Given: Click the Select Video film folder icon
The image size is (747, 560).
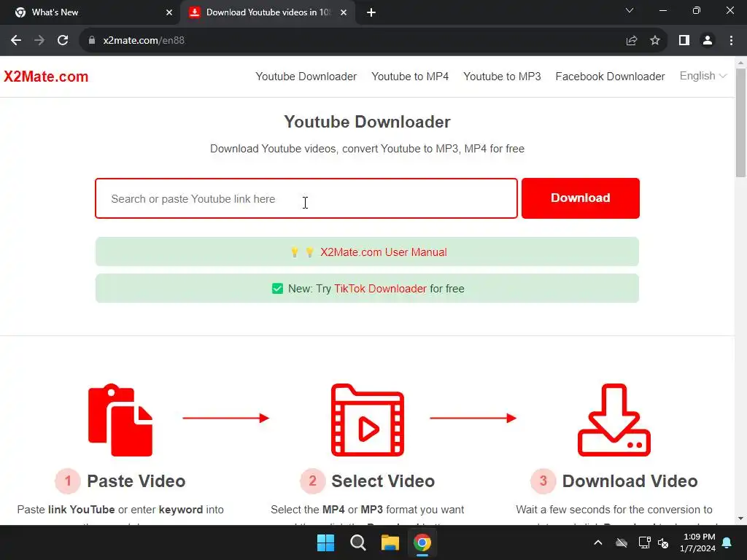Looking at the screenshot, I should [368, 420].
